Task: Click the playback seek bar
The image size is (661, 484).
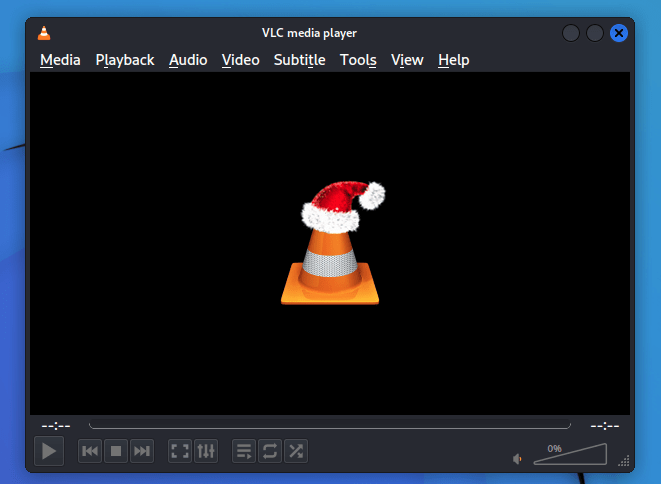Action: (330, 426)
